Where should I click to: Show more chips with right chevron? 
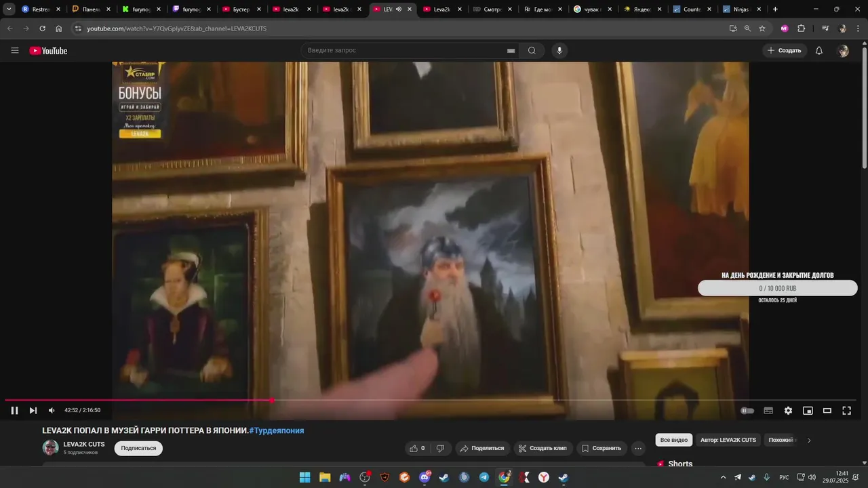point(808,440)
